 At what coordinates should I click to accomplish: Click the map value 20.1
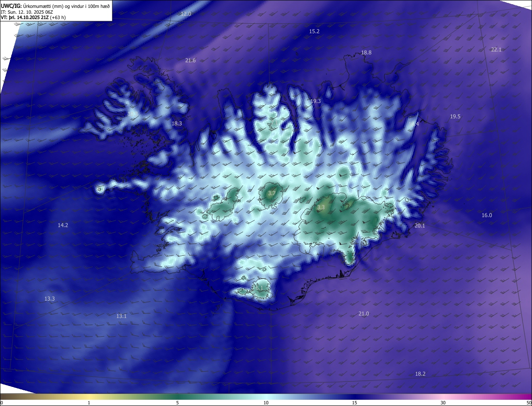click(420, 225)
